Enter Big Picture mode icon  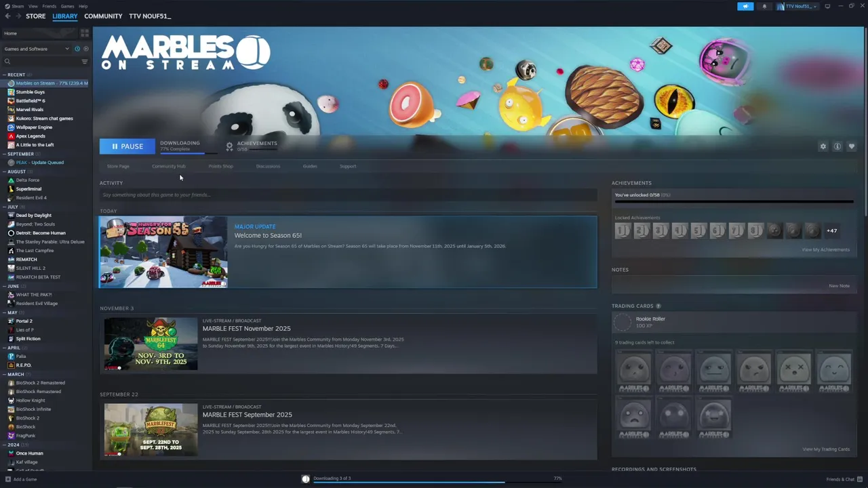(827, 6)
